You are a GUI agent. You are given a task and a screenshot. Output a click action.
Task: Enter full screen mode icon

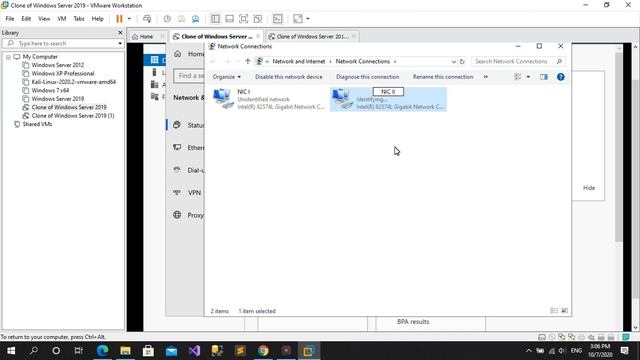tap(243, 19)
